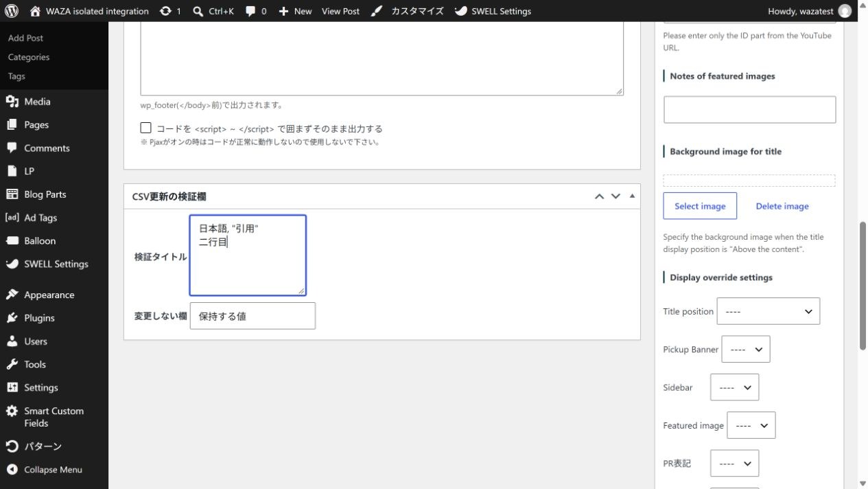Click the footer code textarea above wp_footer note
Viewport: 868px width, 489px height.
[x=382, y=58]
